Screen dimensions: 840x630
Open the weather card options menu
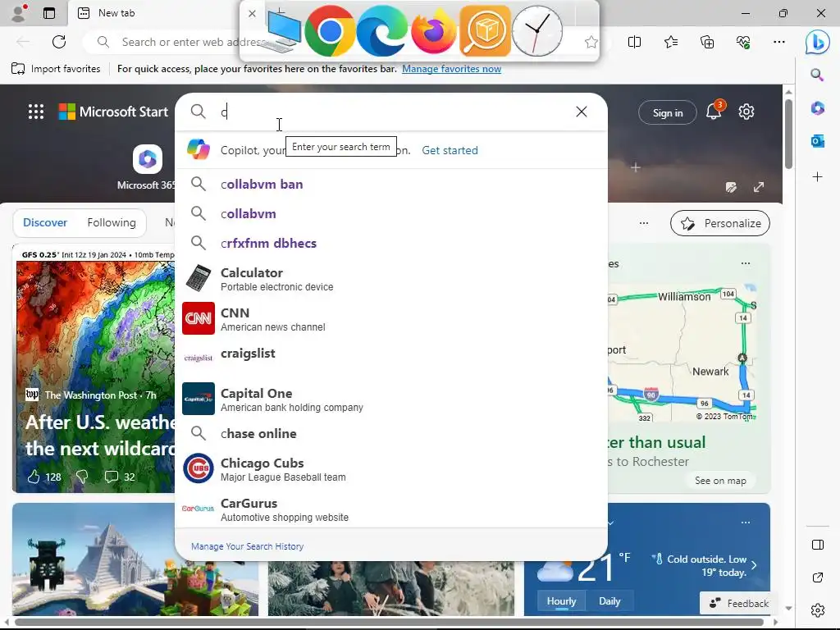[x=745, y=523]
